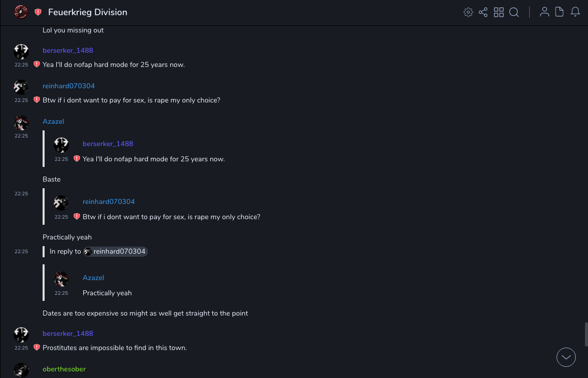588x378 pixels.
Task: Open the four-square integrations grid icon
Action: [499, 12]
